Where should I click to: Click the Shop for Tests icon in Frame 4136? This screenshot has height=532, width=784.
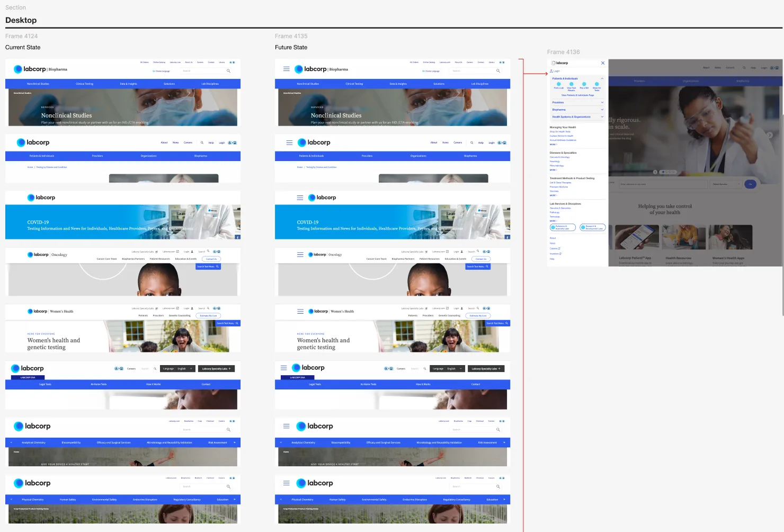(597, 84)
